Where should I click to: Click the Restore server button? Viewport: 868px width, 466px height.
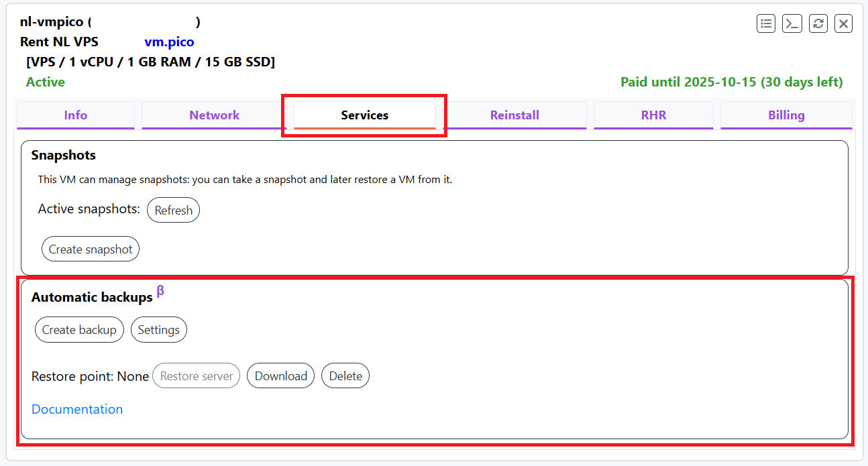click(197, 376)
